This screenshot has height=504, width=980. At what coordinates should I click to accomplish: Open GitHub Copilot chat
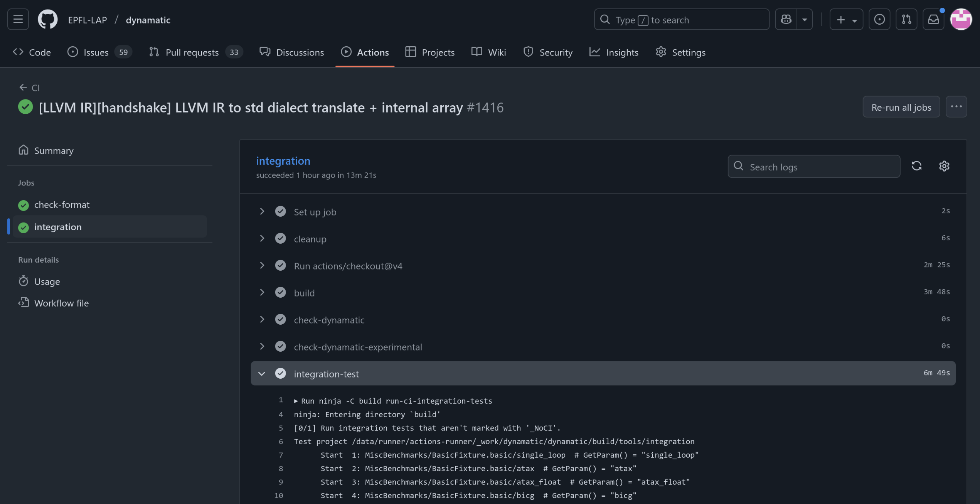click(786, 19)
